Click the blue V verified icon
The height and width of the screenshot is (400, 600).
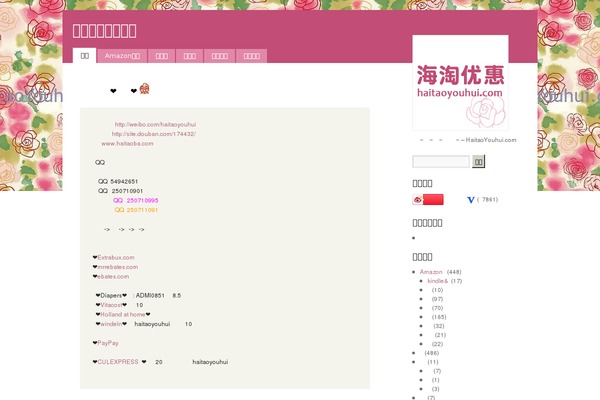pyautogui.click(x=471, y=200)
